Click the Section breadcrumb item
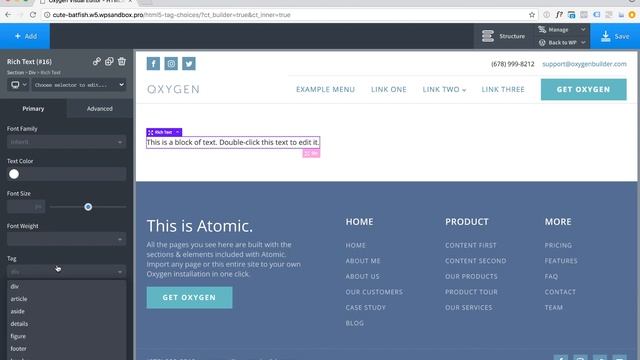Image resolution: width=640 pixels, height=360 pixels. click(15, 73)
